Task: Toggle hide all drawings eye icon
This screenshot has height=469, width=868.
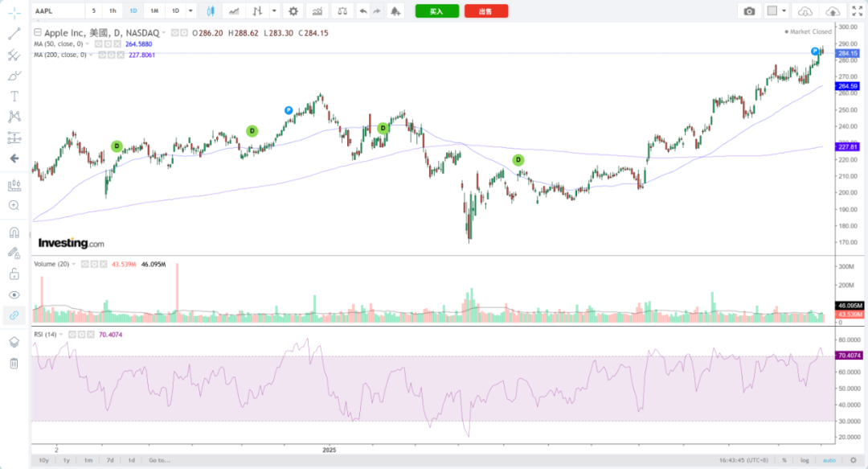Action: [14, 295]
